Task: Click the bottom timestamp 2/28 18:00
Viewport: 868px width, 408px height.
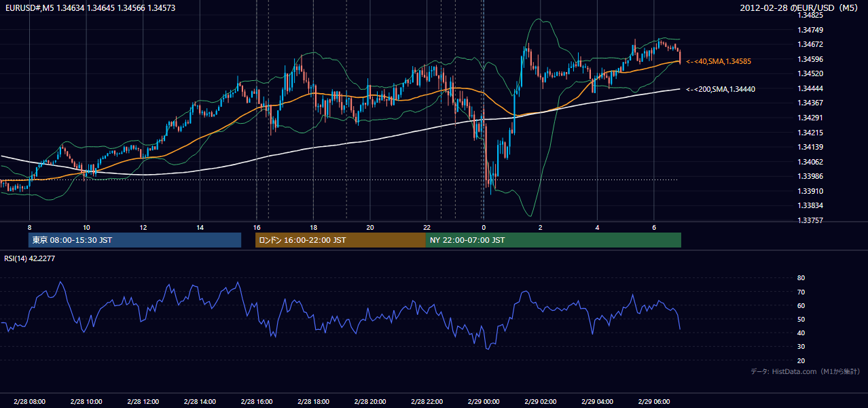Action: 313,402
